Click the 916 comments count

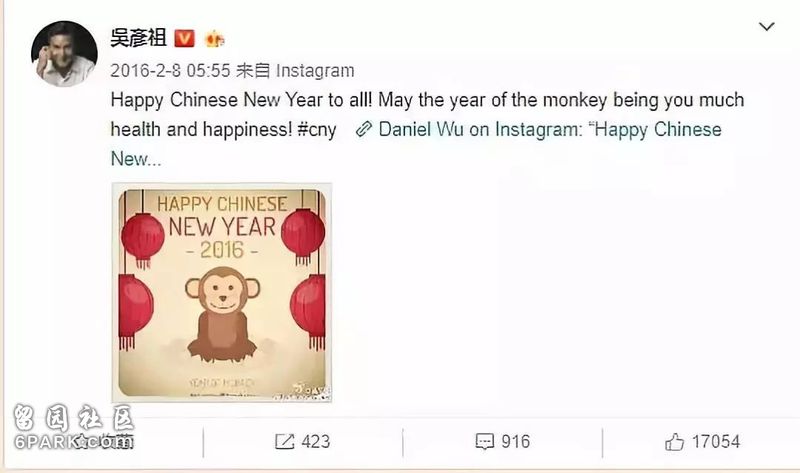tap(516, 441)
